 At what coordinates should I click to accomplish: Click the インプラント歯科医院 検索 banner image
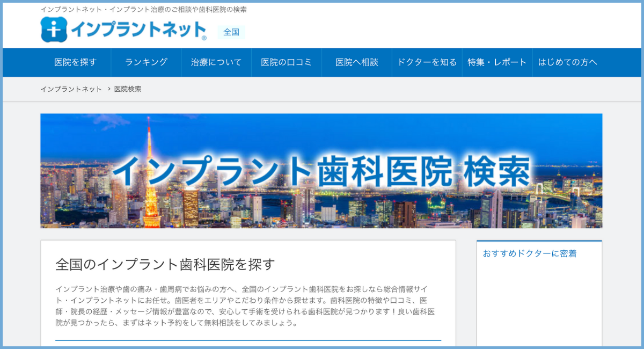321,171
